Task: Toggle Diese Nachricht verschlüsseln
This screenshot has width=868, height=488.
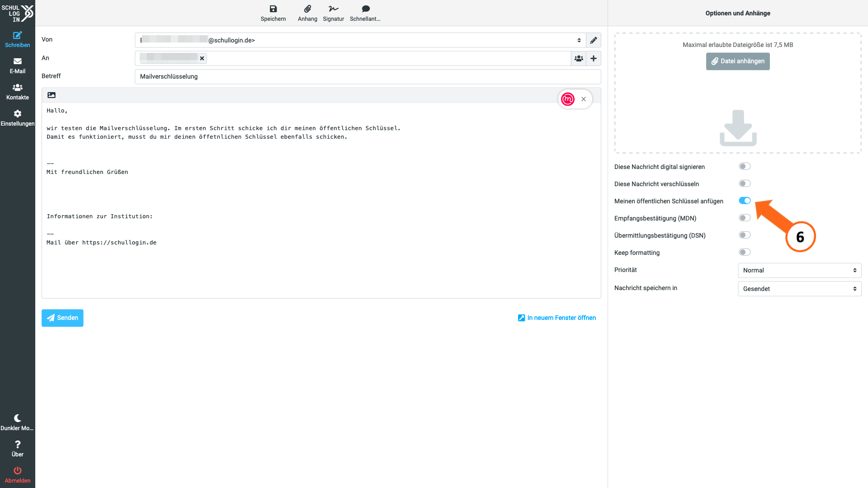Action: click(x=745, y=183)
